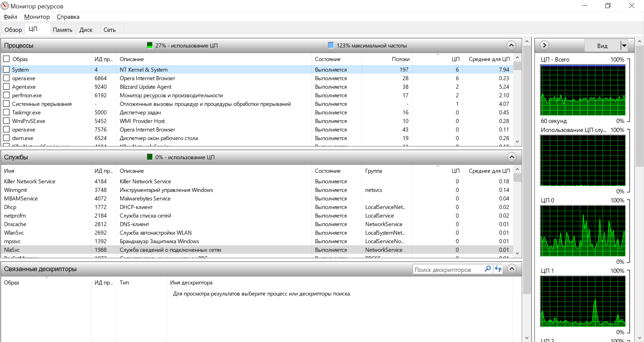Screen dimensions: 644x342
Task: Check the perfmon.exe process checkbox
Action: [6, 95]
